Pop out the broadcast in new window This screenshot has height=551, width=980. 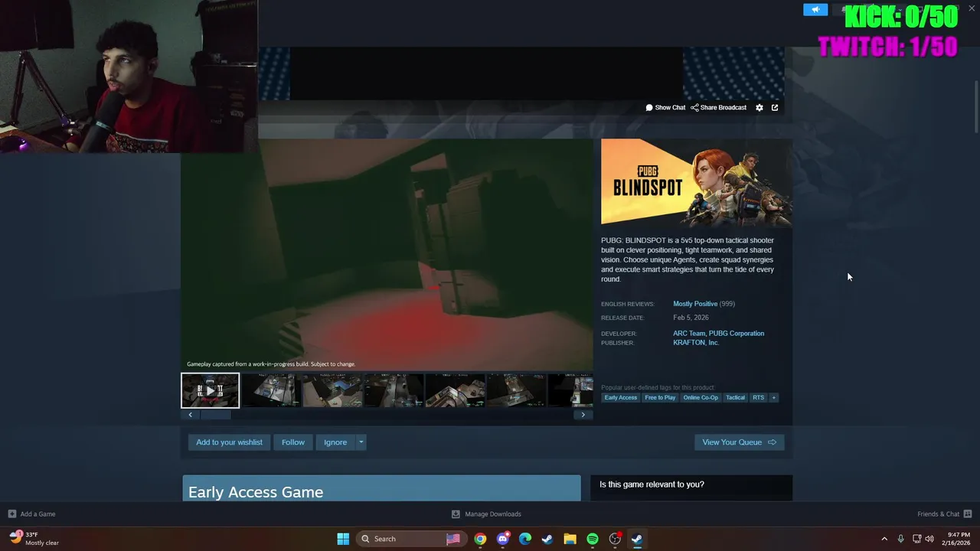click(x=775, y=108)
